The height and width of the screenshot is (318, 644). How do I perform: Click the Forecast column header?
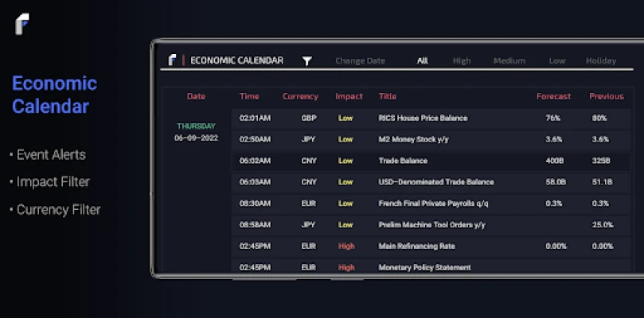553,96
